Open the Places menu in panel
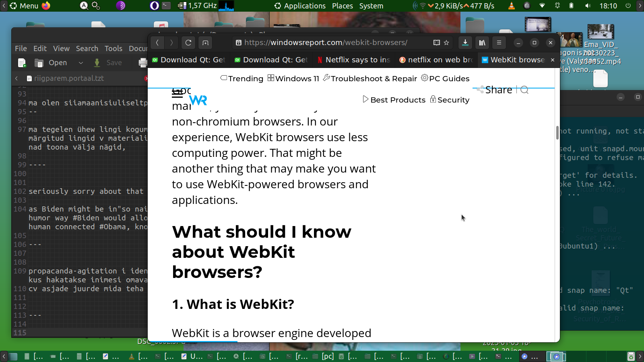This screenshot has height=362, width=644. pos(343,6)
